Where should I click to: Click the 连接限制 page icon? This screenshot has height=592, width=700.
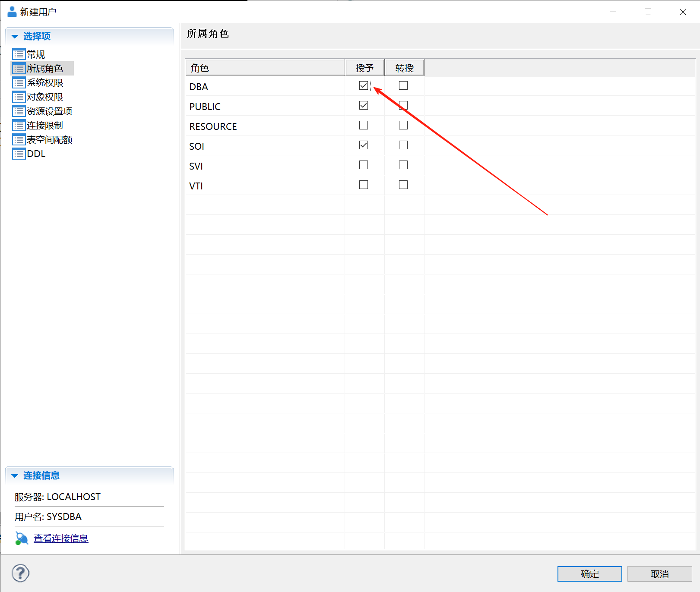[19, 126]
